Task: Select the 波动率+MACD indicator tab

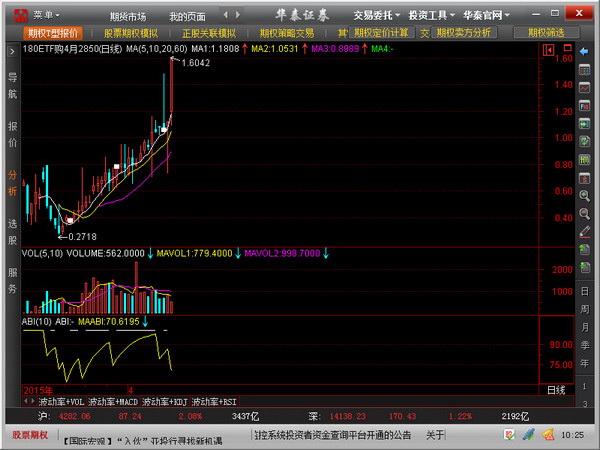Action: pos(113,402)
